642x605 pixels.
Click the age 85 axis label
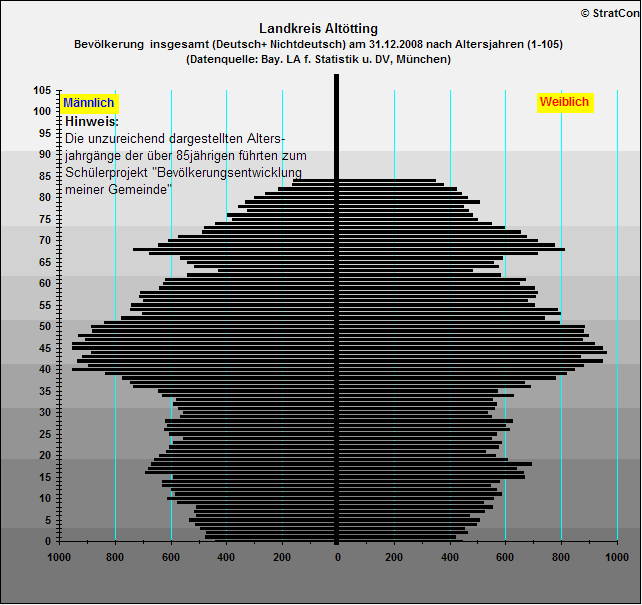click(x=45, y=176)
